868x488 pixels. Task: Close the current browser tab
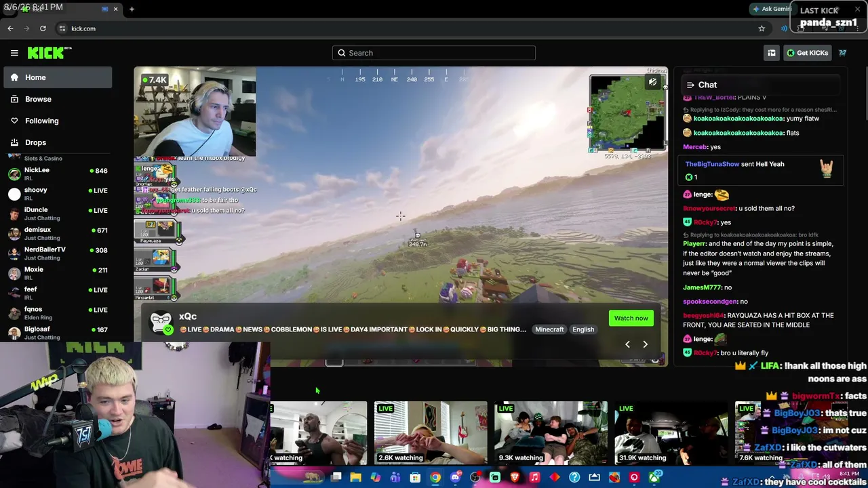tap(115, 9)
